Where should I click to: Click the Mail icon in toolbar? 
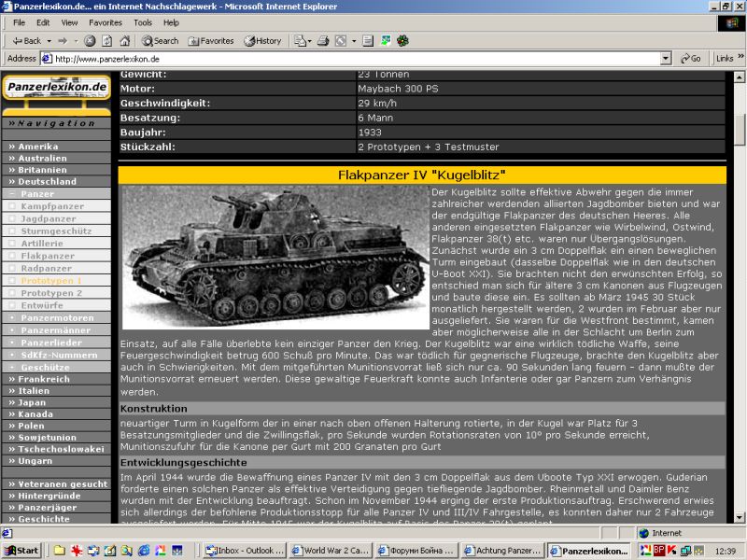301,41
